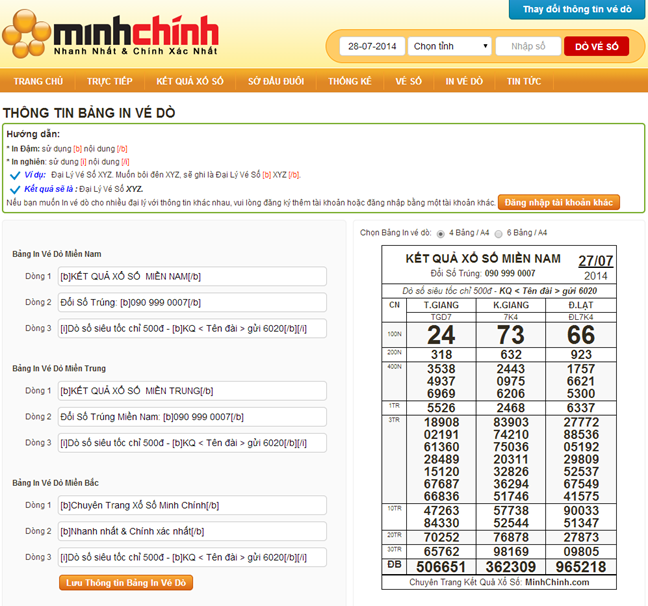Click the K.GIANG column header

coord(511,305)
